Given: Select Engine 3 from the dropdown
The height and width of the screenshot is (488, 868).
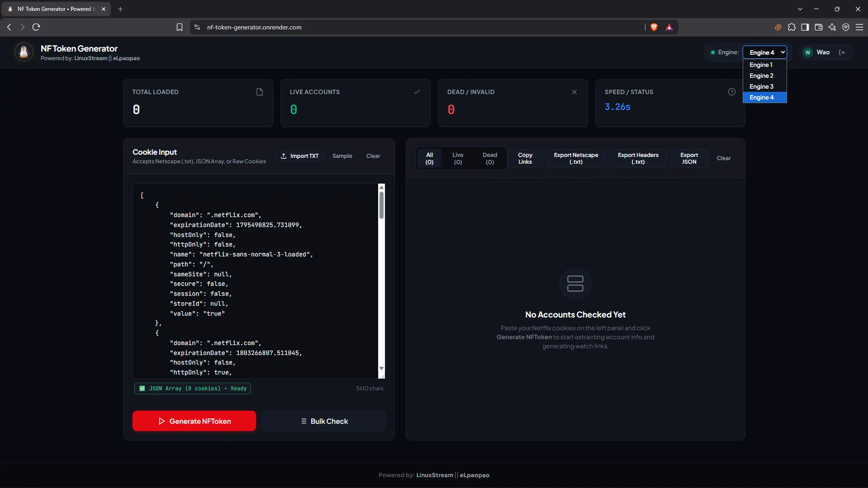Looking at the screenshot, I should click(x=765, y=86).
